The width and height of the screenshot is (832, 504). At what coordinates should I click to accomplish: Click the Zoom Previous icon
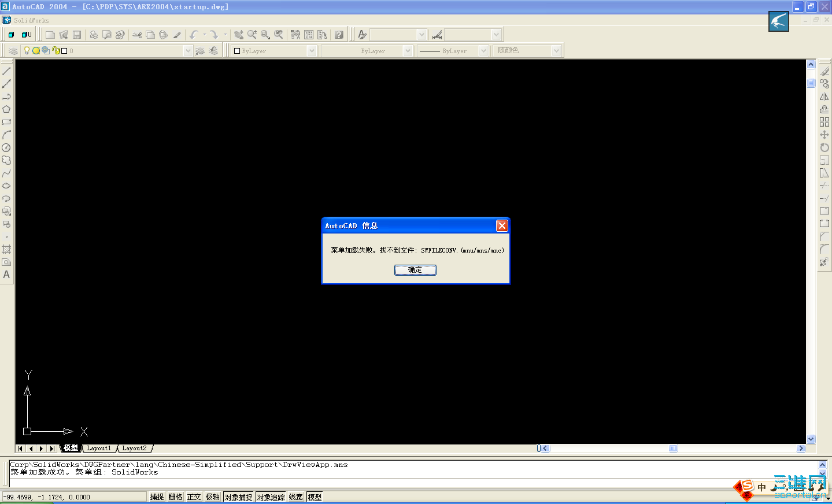click(279, 35)
